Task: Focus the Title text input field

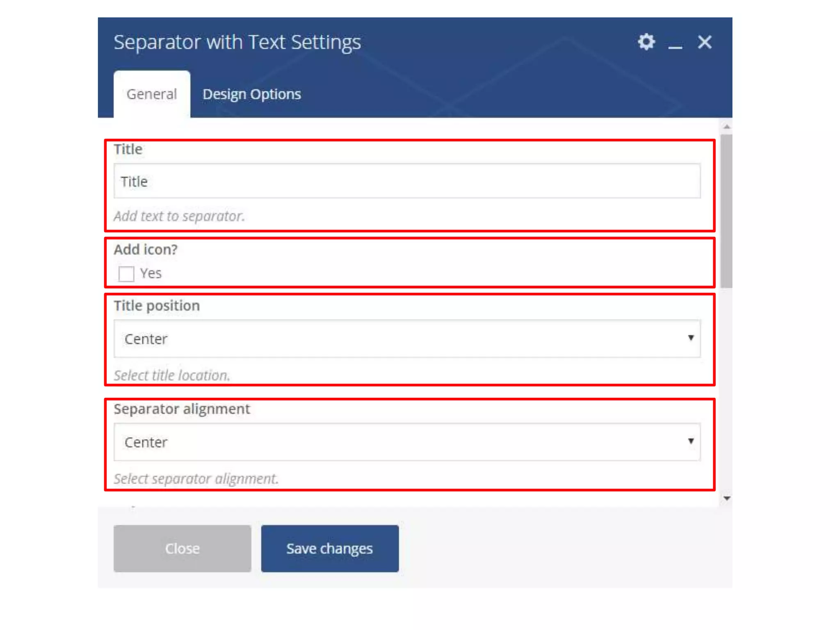Action: point(406,181)
